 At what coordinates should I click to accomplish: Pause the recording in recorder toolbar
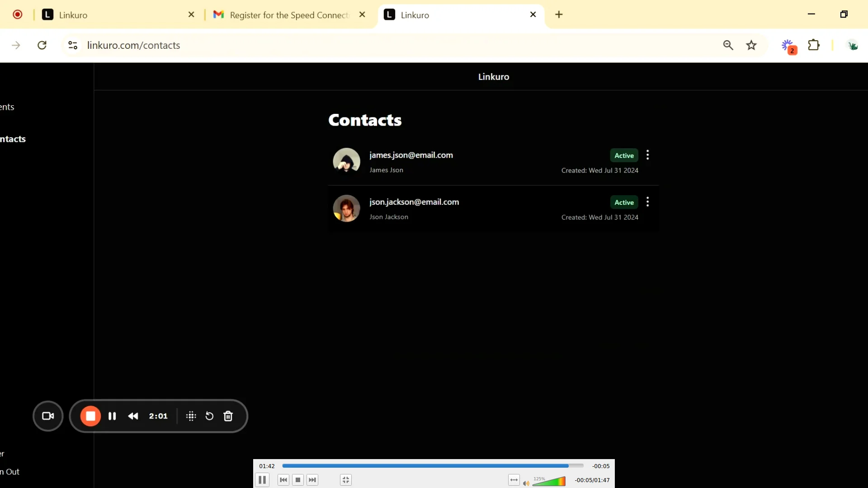112,416
